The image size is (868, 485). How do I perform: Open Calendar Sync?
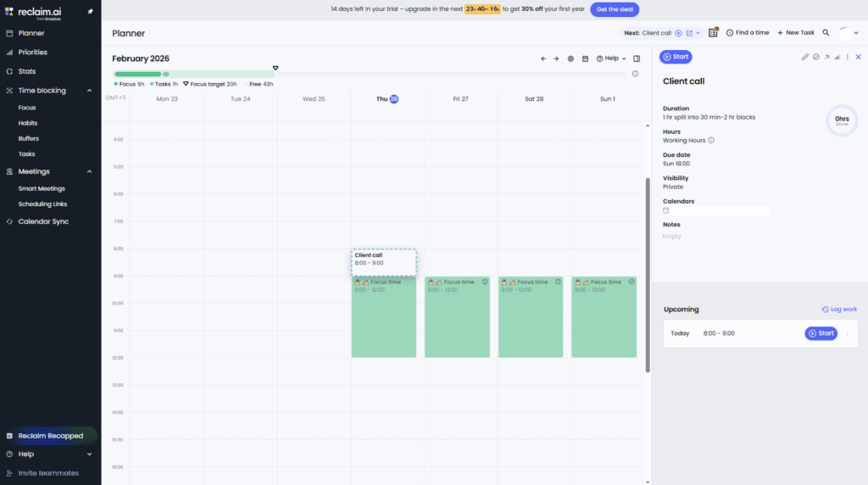point(43,221)
